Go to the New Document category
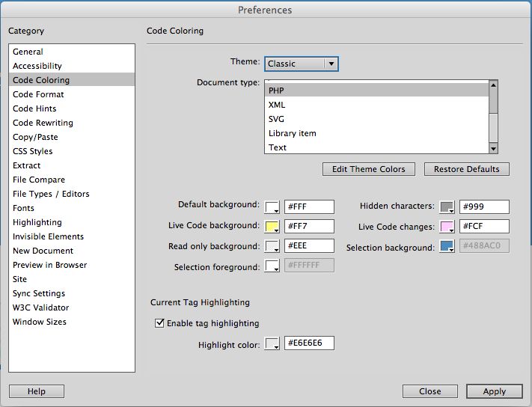532x407 pixels. (72, 251)
